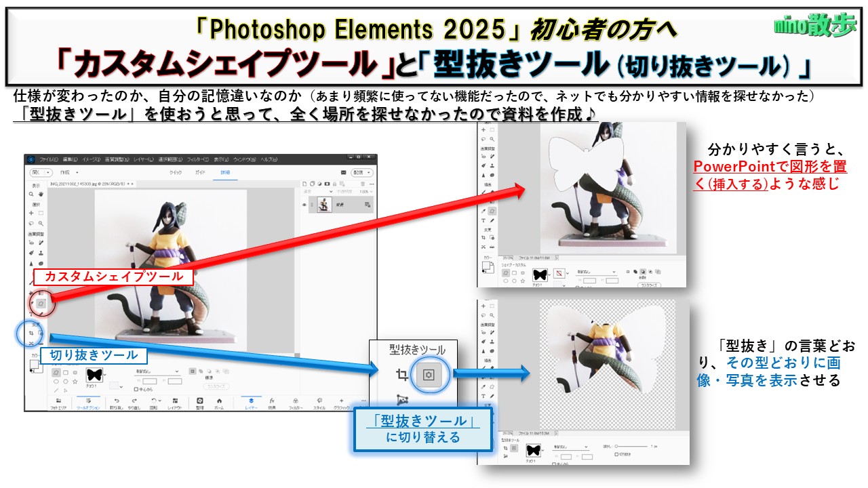868x488 pixels.
Task: Click the ラスタライズ button in tool options
Action: click(217, 386)
